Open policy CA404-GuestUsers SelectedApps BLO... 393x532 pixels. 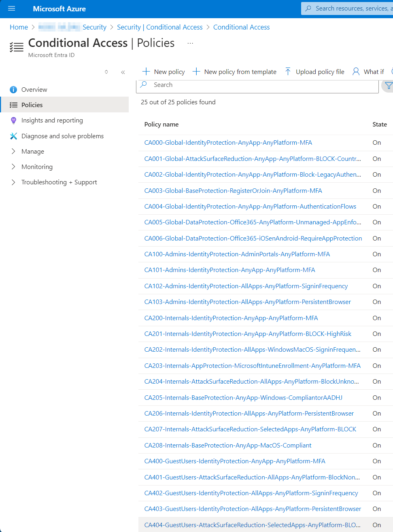coord(253,525)
